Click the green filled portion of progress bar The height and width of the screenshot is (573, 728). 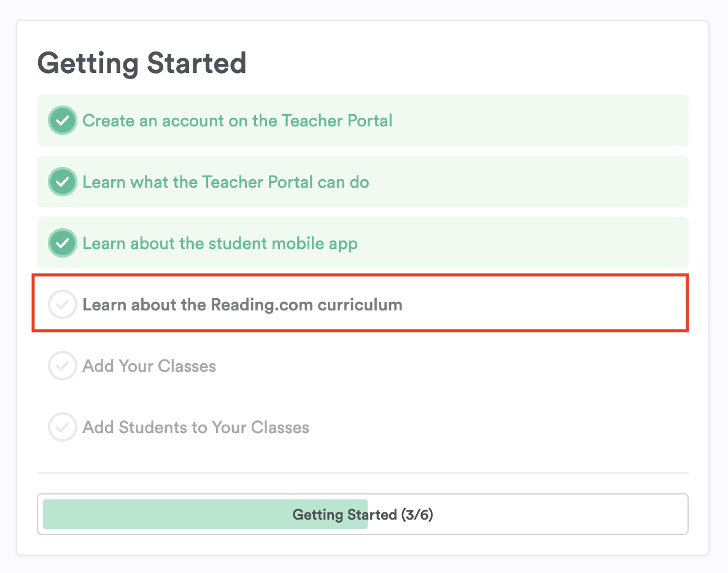click(166, 514)
